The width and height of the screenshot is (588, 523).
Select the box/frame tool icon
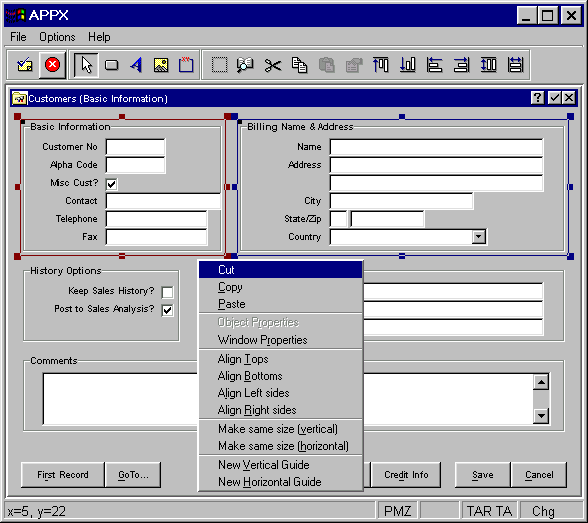click(x=186, y=65)
